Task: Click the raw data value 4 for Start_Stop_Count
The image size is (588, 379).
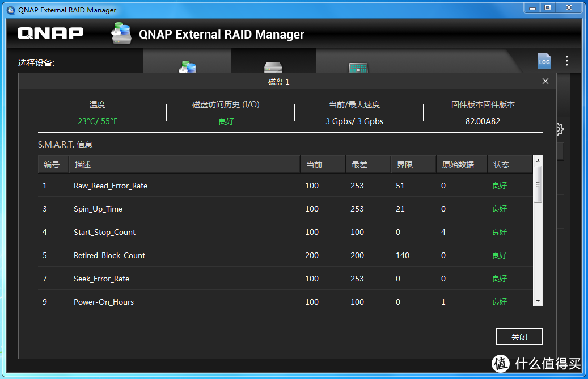Action: coord(443,232)
